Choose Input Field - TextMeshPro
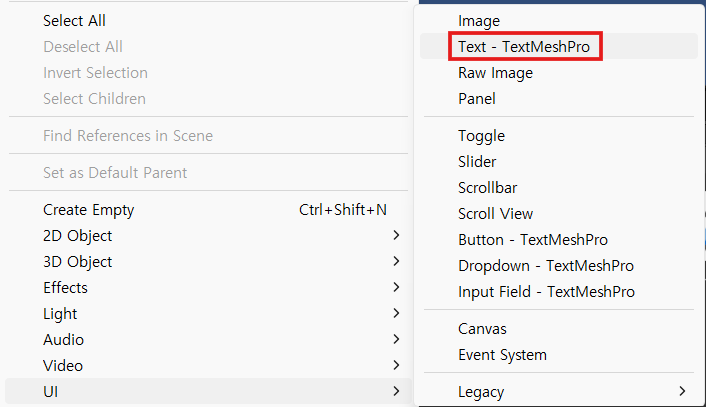 coord(547,292)
